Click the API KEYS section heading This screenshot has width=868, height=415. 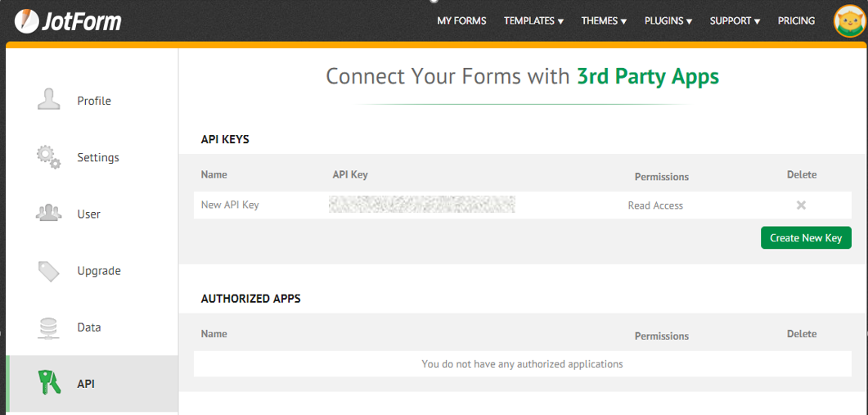point(225,140)
